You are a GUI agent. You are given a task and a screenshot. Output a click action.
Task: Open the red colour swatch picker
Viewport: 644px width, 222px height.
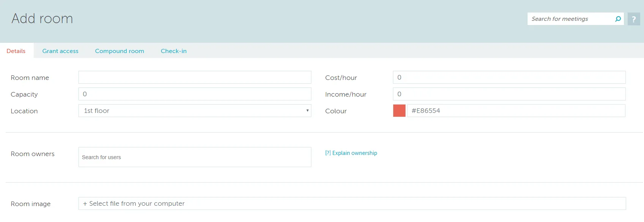tap(399, 111)
